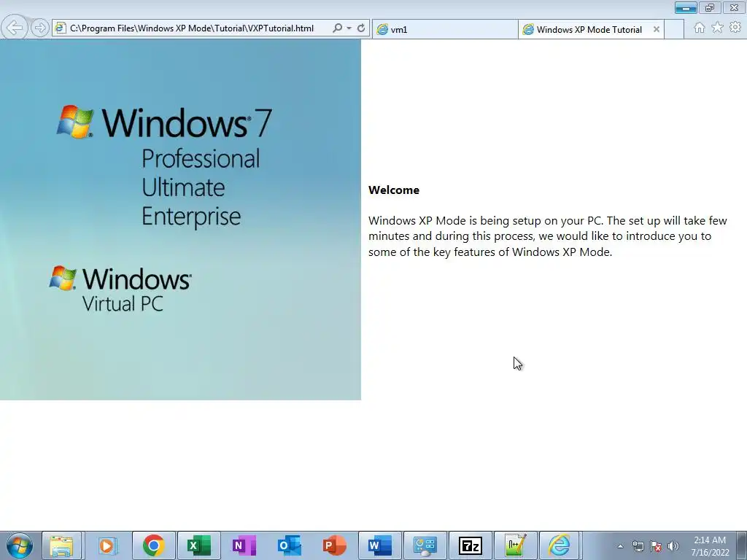Minimize the Internet Explorer window

[686, 7]
